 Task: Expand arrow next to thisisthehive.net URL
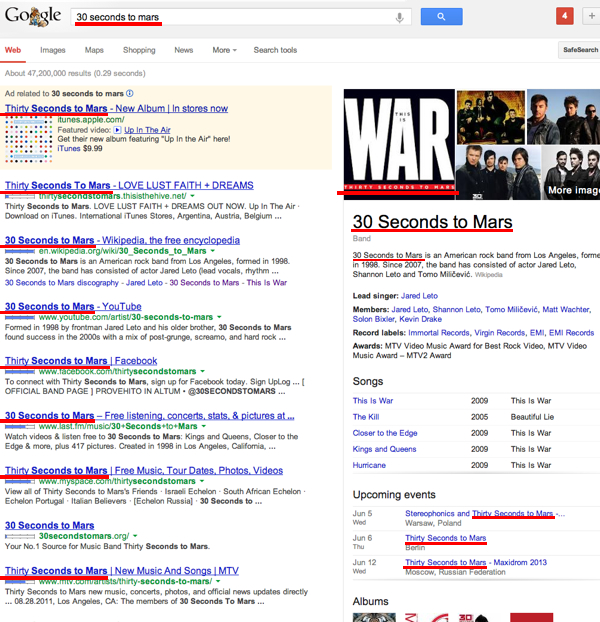click(192, 196)
